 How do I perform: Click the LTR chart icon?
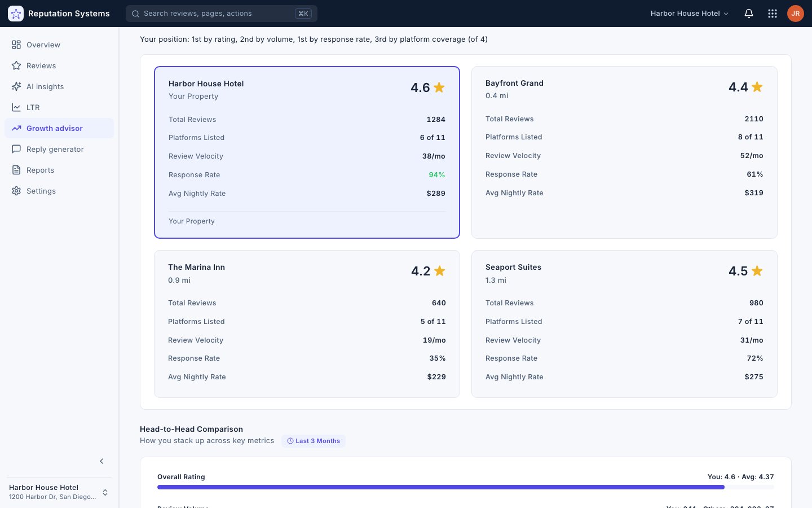(16, 107)
